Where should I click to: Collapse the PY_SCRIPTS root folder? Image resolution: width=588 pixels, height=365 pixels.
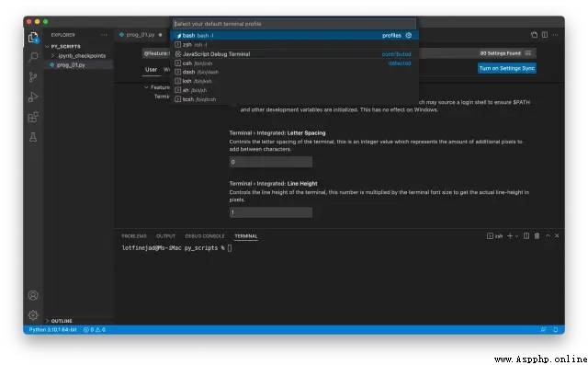tap(62, 46)
